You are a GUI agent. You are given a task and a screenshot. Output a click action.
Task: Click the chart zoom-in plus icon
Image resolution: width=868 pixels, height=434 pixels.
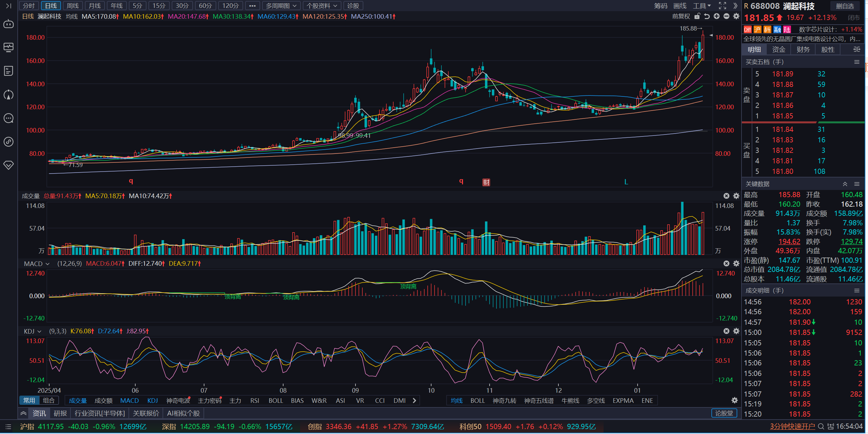click(x=716, y=16)
